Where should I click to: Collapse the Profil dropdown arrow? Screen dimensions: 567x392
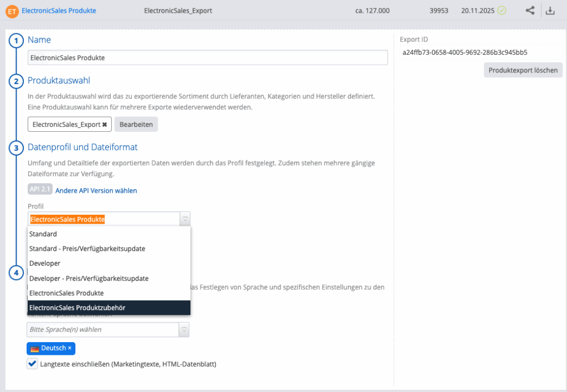(x=185, y=219)
